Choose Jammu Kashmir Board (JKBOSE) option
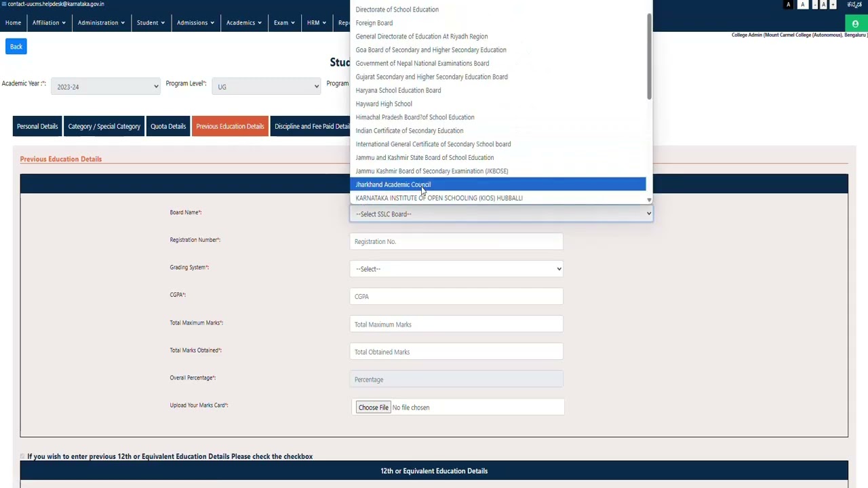 coord(498,171)
